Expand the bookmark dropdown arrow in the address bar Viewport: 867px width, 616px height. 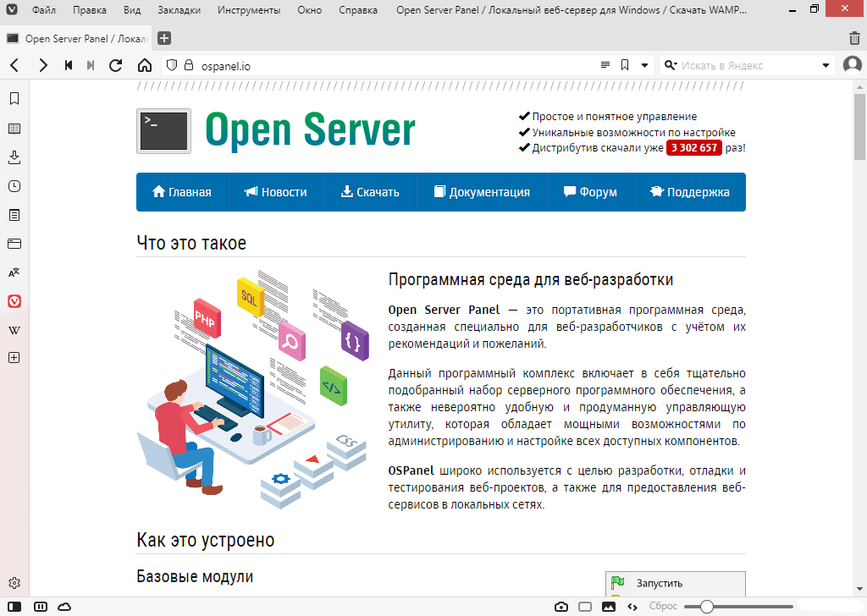644,65
